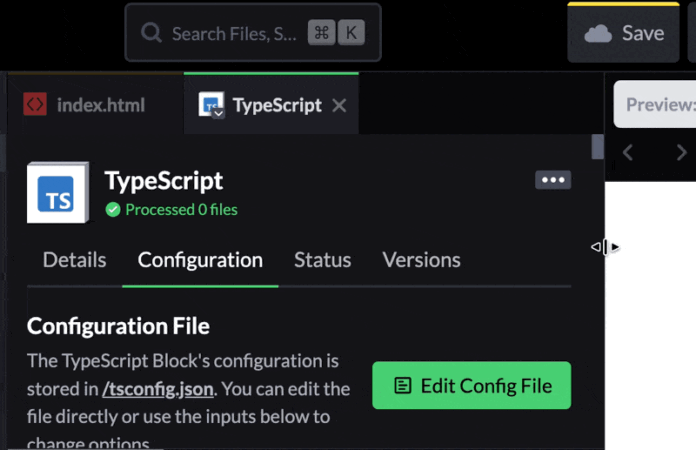
Task: Click the panel resize handle beside the preview
Action: 605,247
